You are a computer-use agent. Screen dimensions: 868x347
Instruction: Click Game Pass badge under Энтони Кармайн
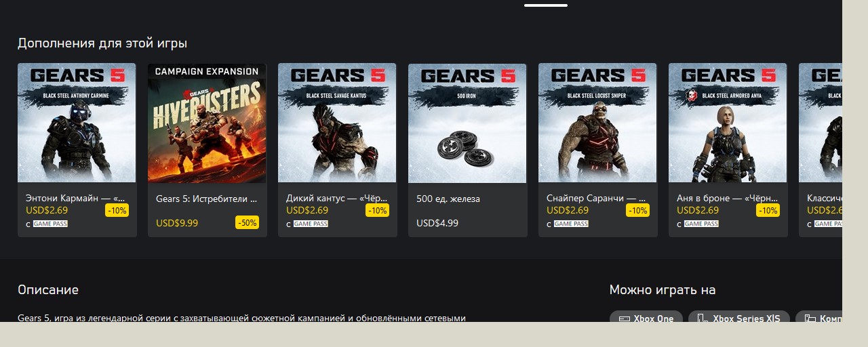point(50,224)
